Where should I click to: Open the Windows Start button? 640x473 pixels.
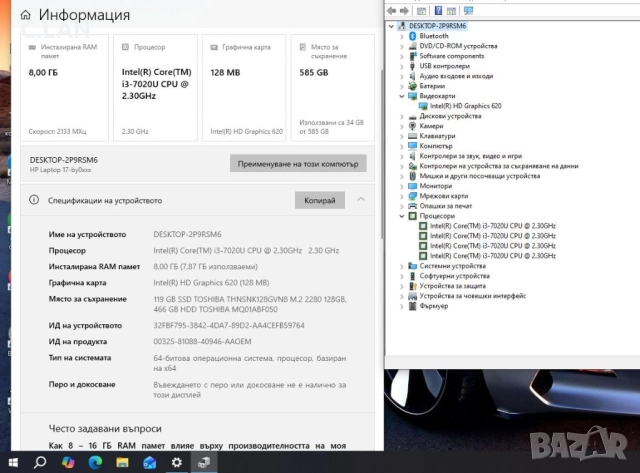click(x=13, y=462)
